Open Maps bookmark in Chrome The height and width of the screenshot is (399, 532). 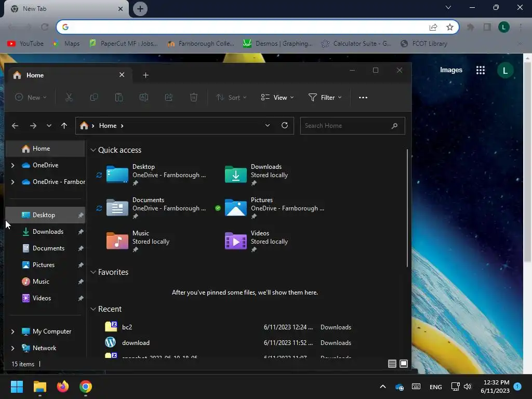pos(66,44)
